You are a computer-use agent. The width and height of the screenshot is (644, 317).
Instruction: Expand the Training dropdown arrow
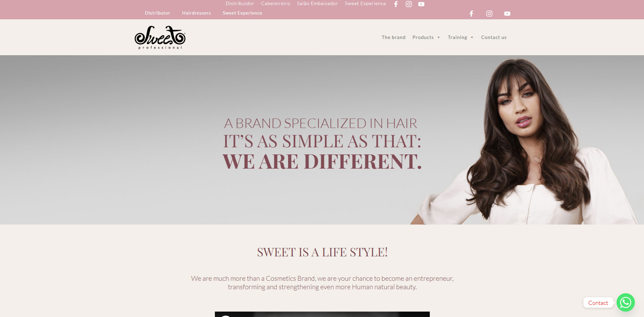point(472,37)
